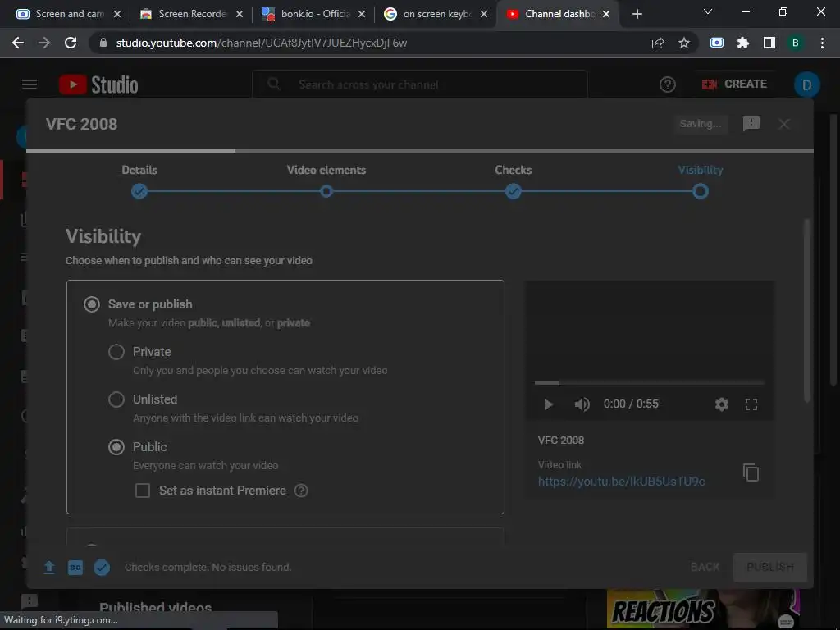Screen dimensions: 840x630
Task: Click the dialog vertical scrollbar
Action: [x=807, y=311]
